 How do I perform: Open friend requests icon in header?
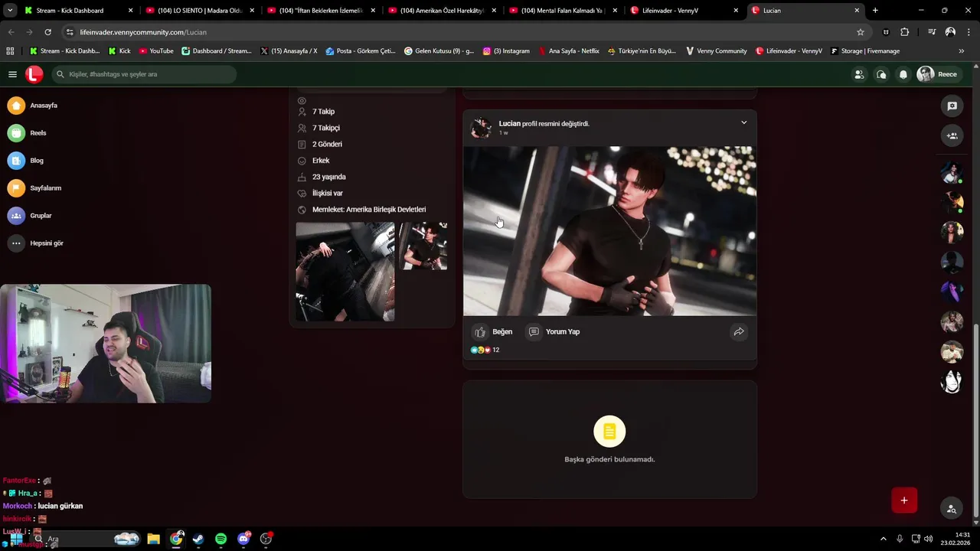tap(859, 74)
